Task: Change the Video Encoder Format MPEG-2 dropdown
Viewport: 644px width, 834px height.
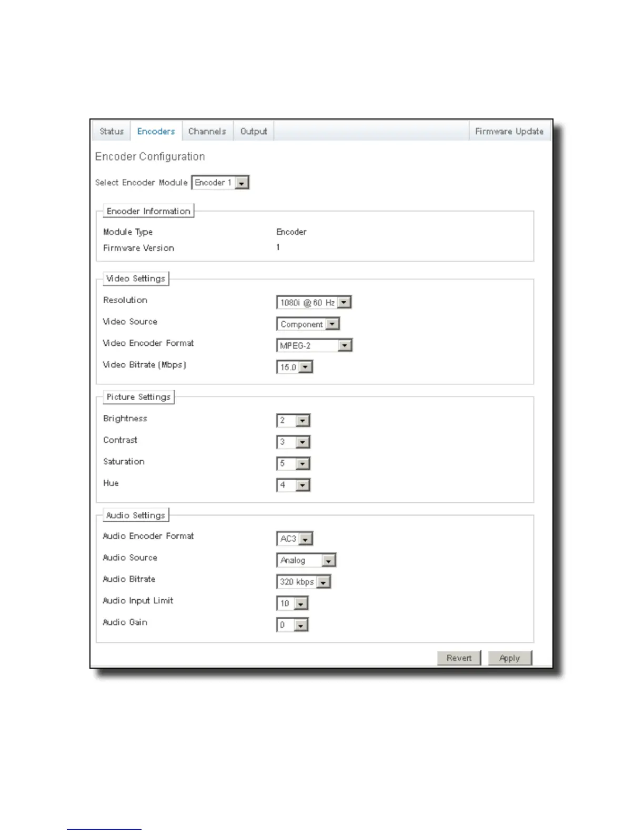Action: (314, 346)
